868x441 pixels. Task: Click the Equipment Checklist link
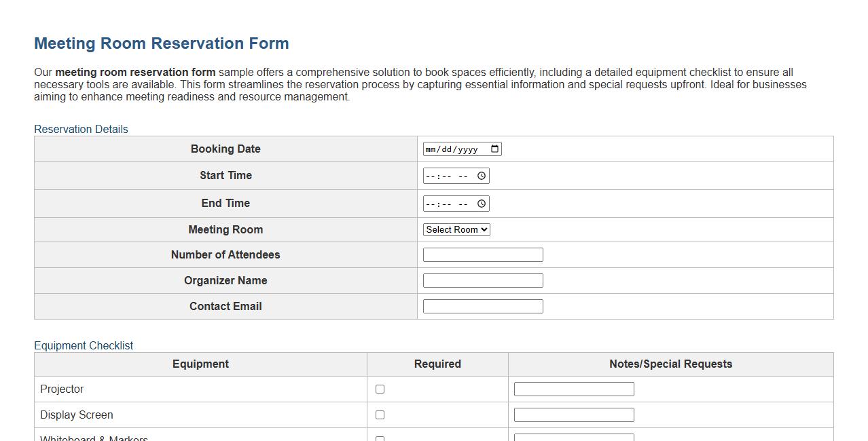pyautogui.click(x=84, y=345)
